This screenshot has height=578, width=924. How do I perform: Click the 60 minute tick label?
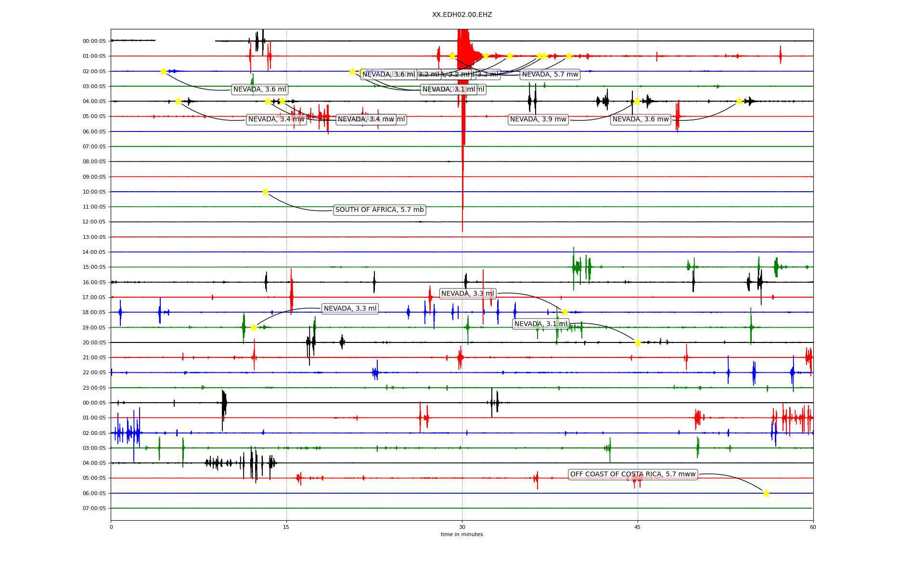[x=813, y=527]
